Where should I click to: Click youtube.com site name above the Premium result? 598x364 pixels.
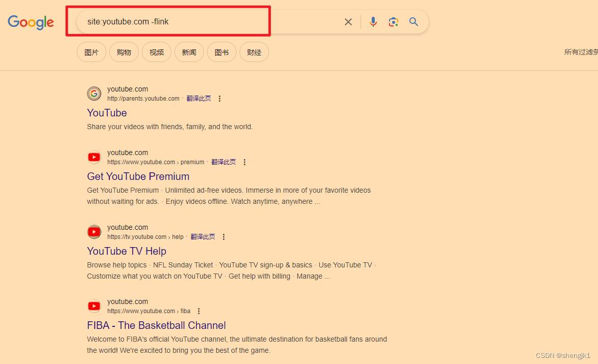pyautogui.click(x=127, y=153)
